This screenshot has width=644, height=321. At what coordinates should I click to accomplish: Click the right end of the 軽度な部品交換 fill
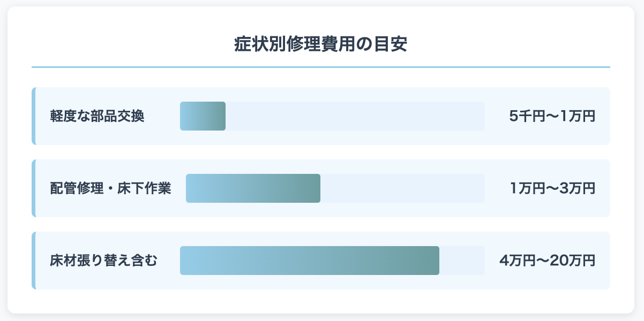pyautogui.click(x=223, y=116)
